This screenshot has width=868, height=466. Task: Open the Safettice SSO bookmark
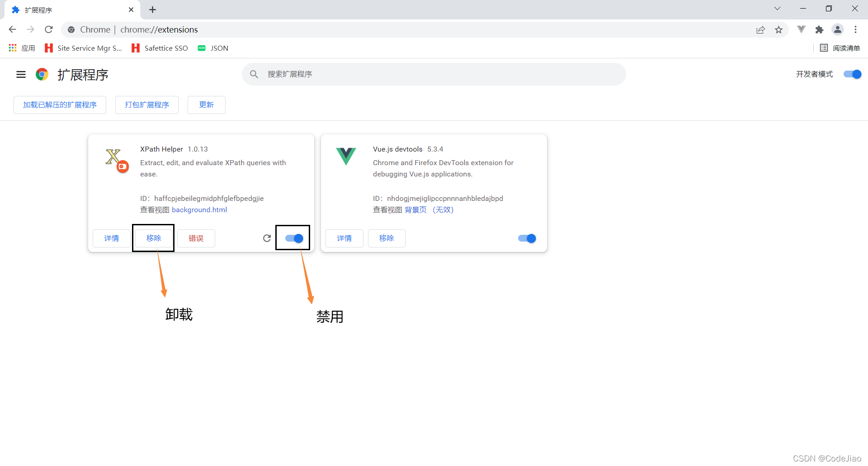(x=159, y=48)
